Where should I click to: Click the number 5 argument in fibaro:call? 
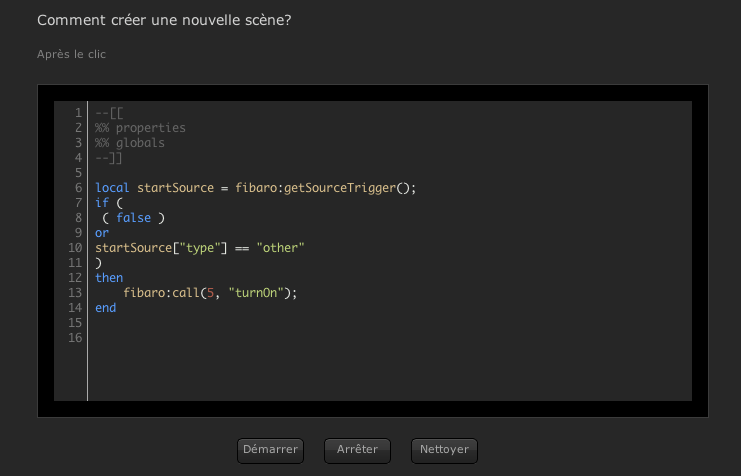point(210,293)
